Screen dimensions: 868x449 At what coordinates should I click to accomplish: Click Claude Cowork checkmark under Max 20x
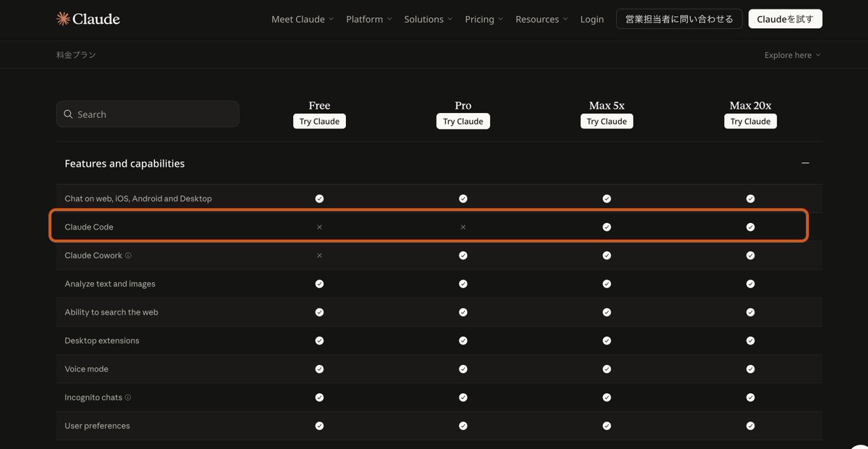[750, 256]
